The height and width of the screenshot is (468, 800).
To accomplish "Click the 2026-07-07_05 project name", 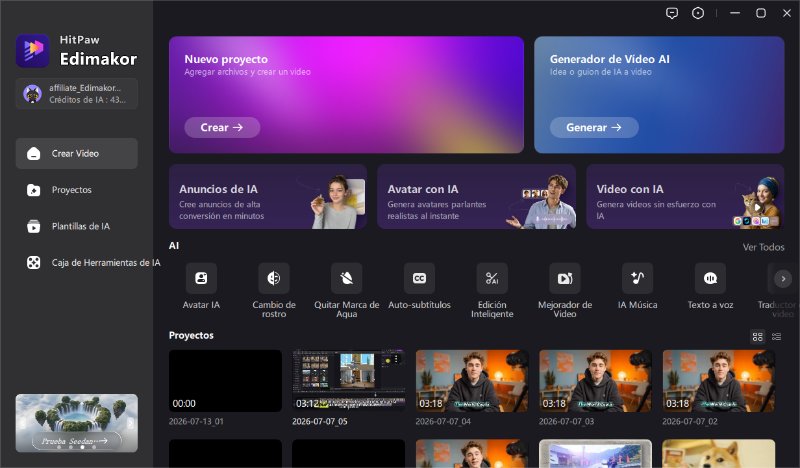I will click(x=320, y=422).
